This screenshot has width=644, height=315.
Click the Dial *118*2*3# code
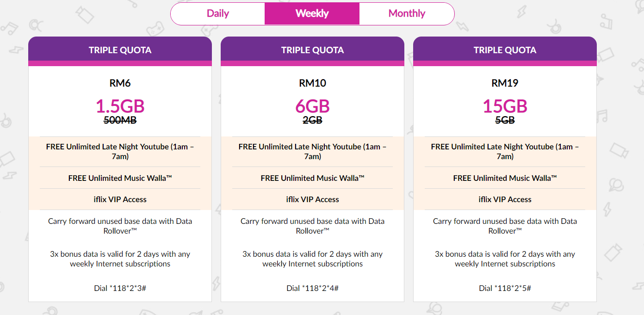pos(120,288)
